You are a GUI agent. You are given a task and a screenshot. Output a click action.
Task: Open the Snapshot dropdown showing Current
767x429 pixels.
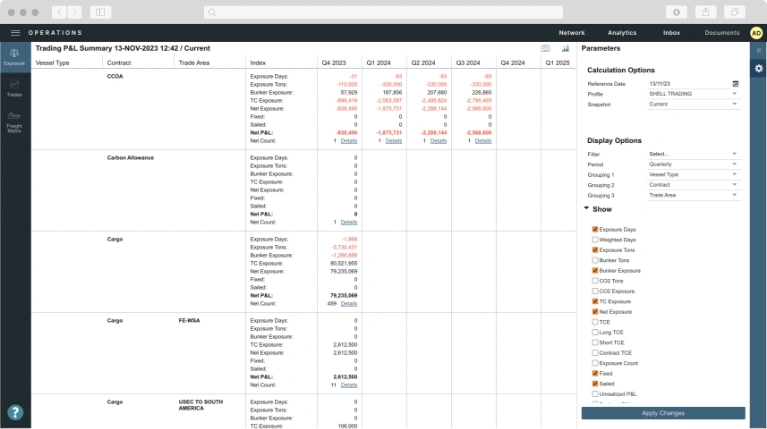point(693,104)
